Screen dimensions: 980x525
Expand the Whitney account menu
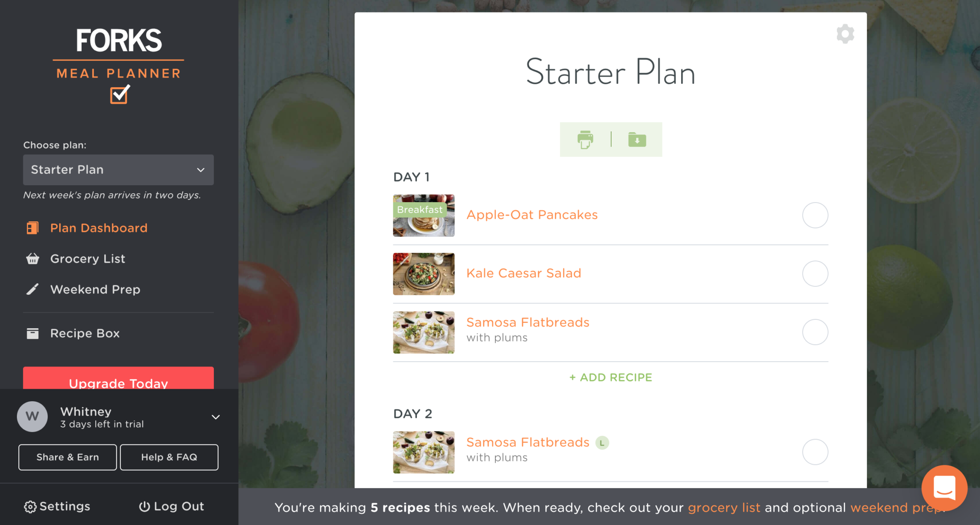point(216,417)
